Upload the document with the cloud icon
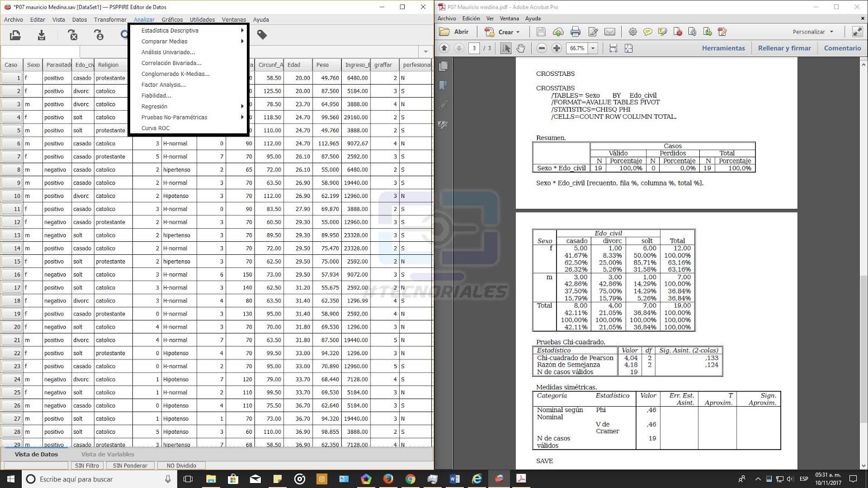The image size is (868, 488). (x=558, y=32)
